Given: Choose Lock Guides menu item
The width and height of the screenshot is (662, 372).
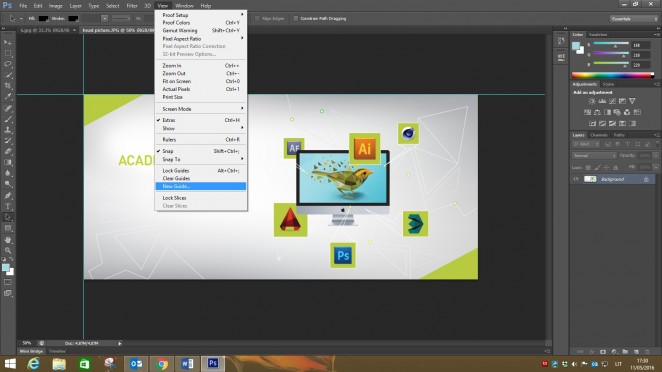Looking at the screenshot, I should coord(201,171).
